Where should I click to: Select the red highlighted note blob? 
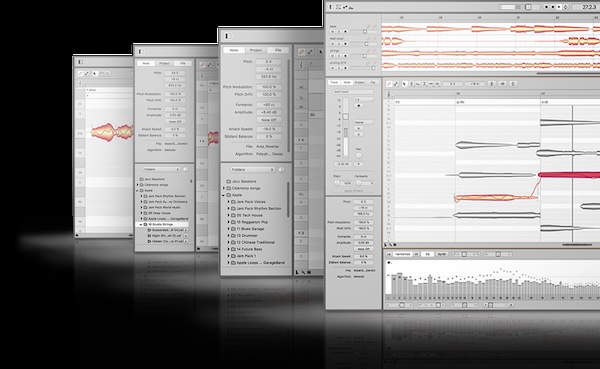tap(569, 175)
